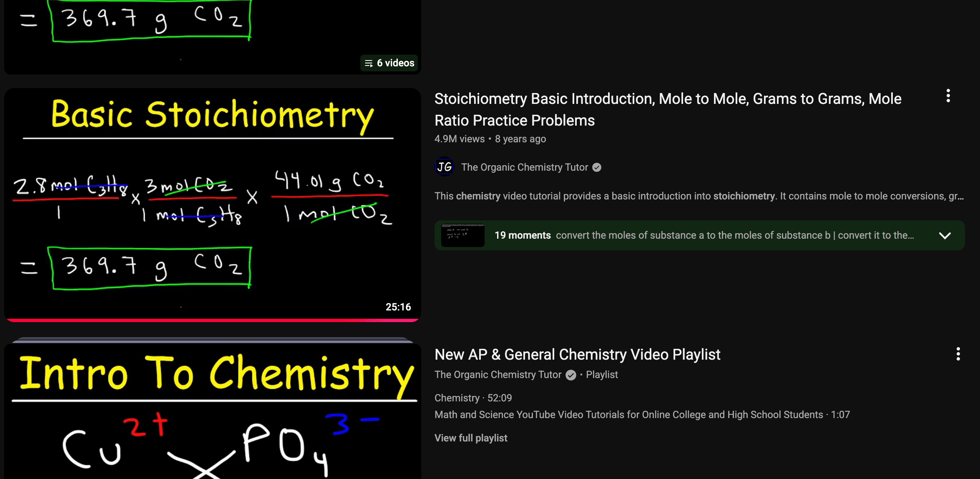This screenshot has height=479, width=980.
Task: Click the key moments preview thumbnail
Action: tap(462, 235)
